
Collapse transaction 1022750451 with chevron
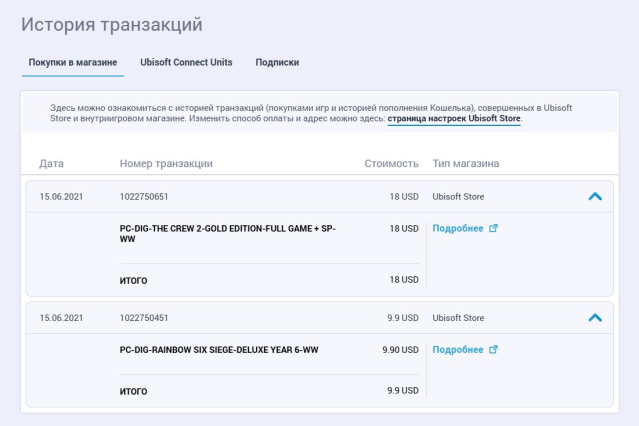click(x=595, y=318)
